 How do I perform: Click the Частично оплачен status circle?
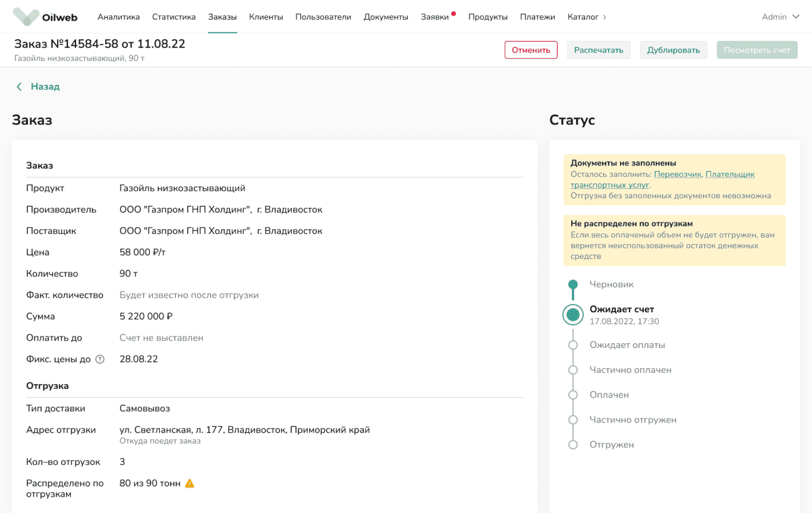pos(573,370)
